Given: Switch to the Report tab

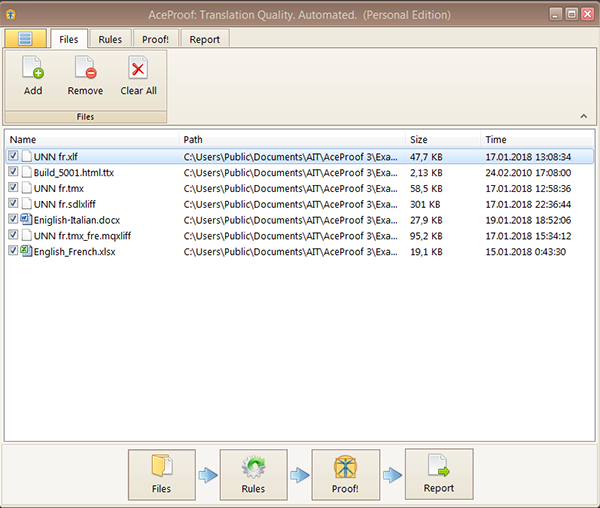Looking at the screenshot, I should [x=205, y=39].
